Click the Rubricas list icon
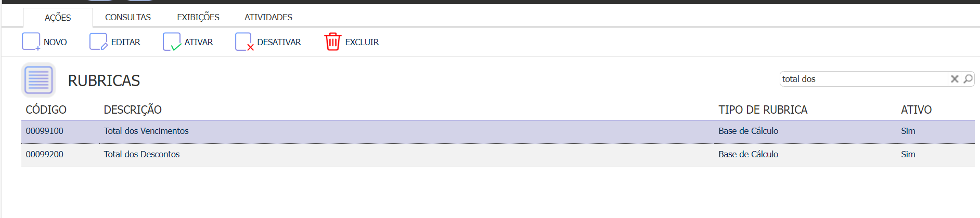Screen dimensions: 980x218 (38, 80)
